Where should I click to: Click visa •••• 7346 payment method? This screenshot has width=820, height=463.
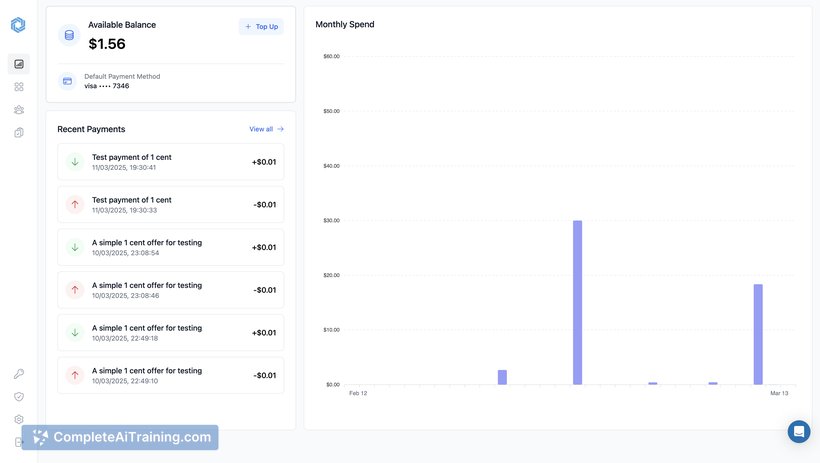tap(107, 86)
